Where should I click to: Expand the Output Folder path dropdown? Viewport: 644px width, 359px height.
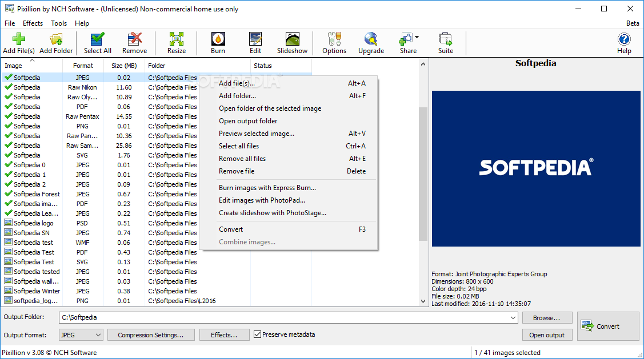pos(513,317)
